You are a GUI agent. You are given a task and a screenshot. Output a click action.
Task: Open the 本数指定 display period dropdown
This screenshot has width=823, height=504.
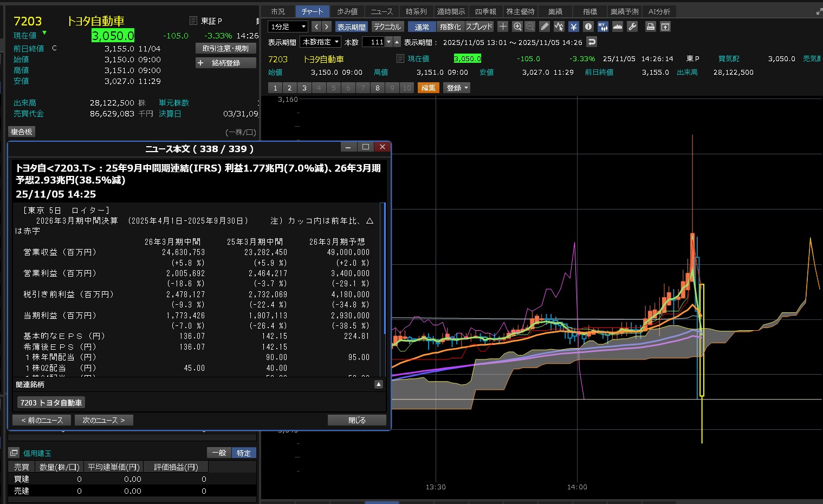pyautogui.click(x=321, y=42)
